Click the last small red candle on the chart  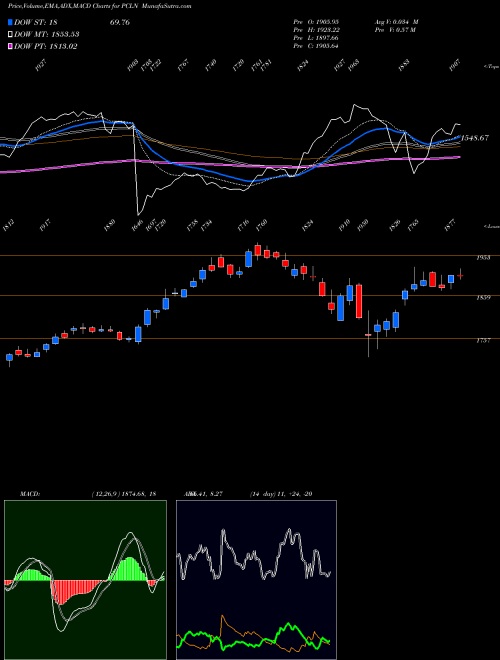[x=460, y=276]
